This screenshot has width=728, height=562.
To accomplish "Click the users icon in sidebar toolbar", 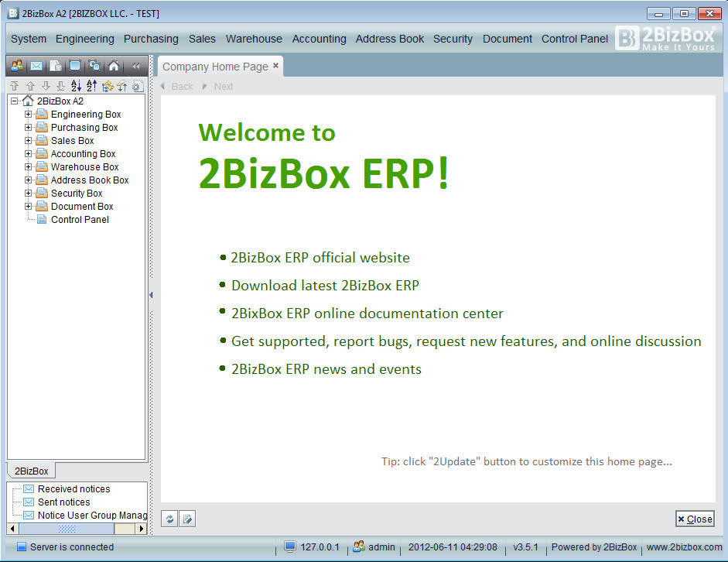I will coord(17,66).
